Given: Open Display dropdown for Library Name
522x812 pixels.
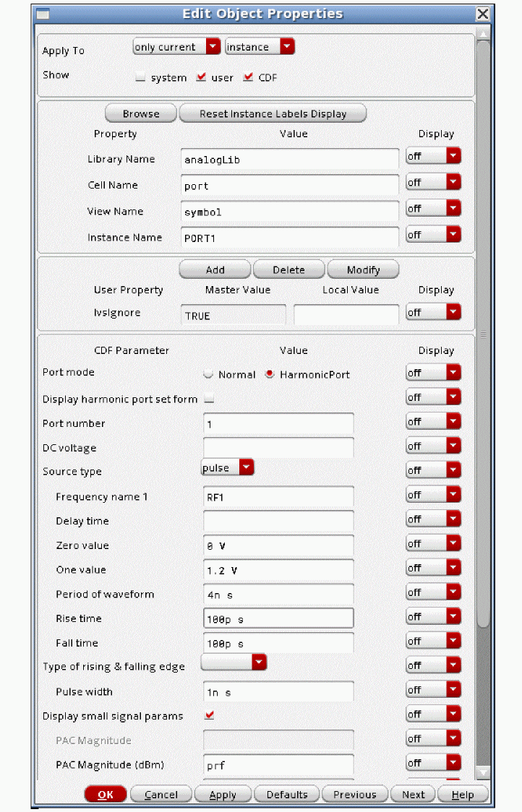Looking at the screenshot, I should [433, 156].
